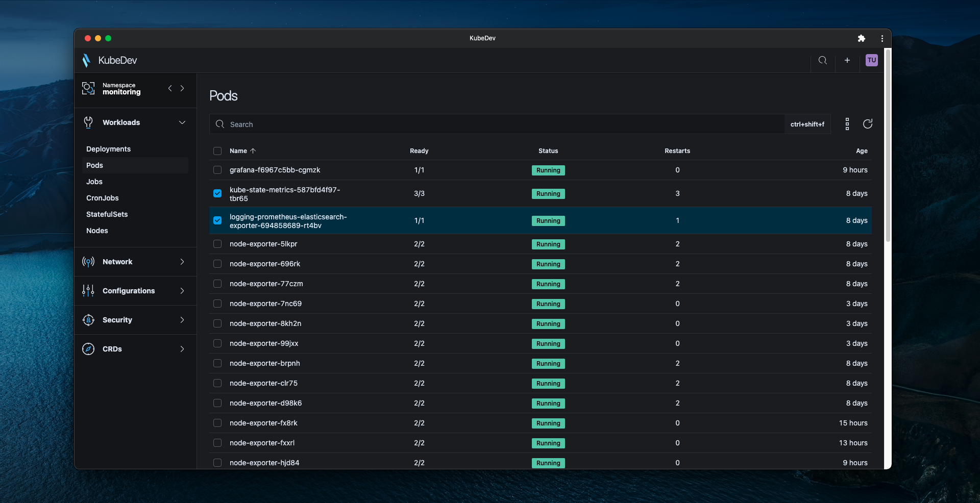The height and width of the screenshot is (503, 980).
Task: Open the TU user avatar menu
Action: (x=872, y=60)
